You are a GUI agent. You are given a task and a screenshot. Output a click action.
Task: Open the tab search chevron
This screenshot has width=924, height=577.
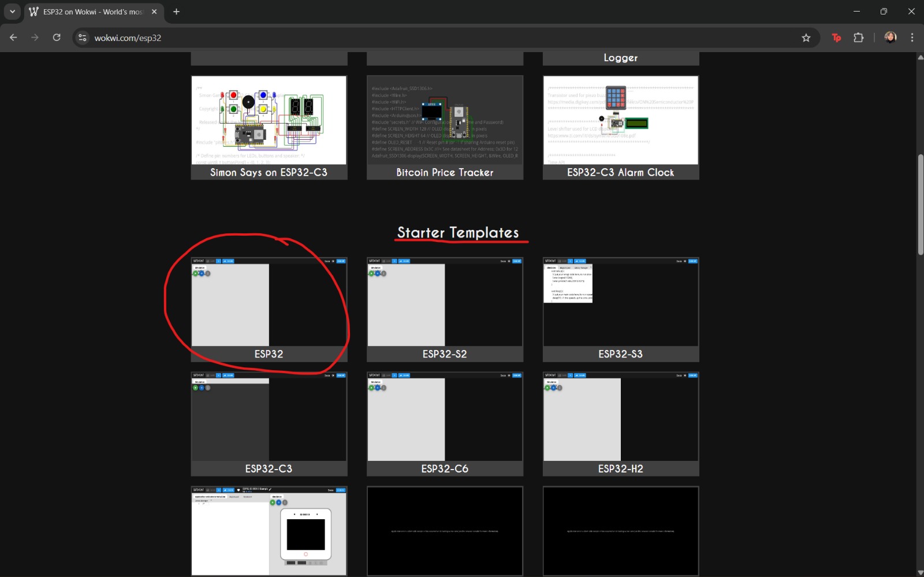(x=12, y=11)
